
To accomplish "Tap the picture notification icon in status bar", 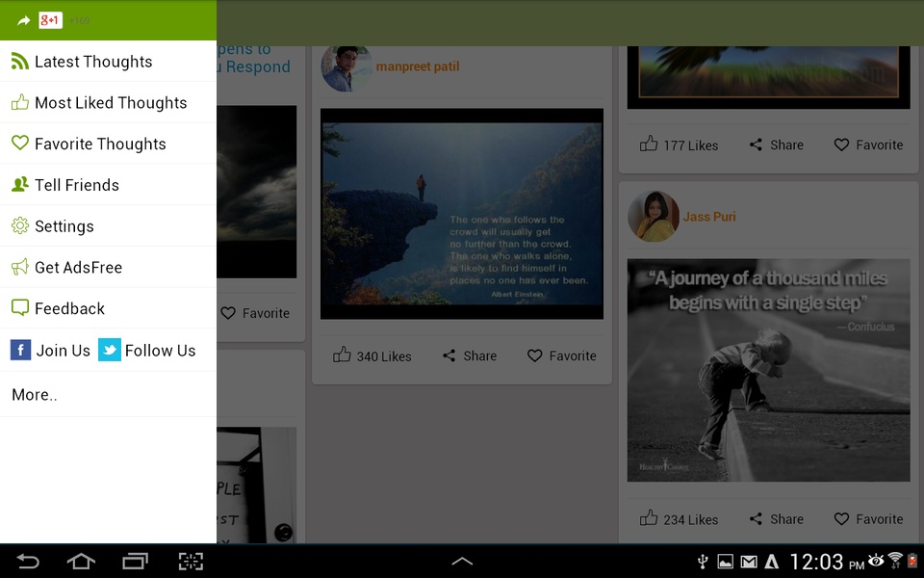I will [726, 562].
